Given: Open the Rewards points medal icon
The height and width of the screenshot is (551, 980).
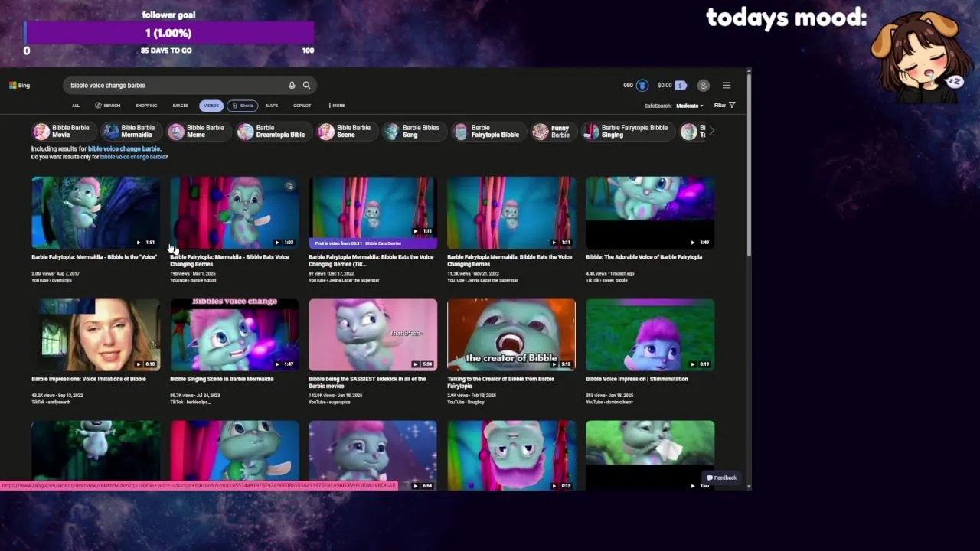Looking at the screenshot, I should click(x=642, y=85).
